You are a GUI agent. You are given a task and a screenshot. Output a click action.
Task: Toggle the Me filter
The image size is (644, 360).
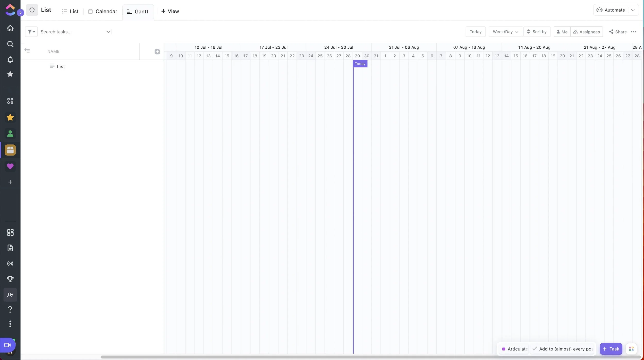(x=562, y=32)
